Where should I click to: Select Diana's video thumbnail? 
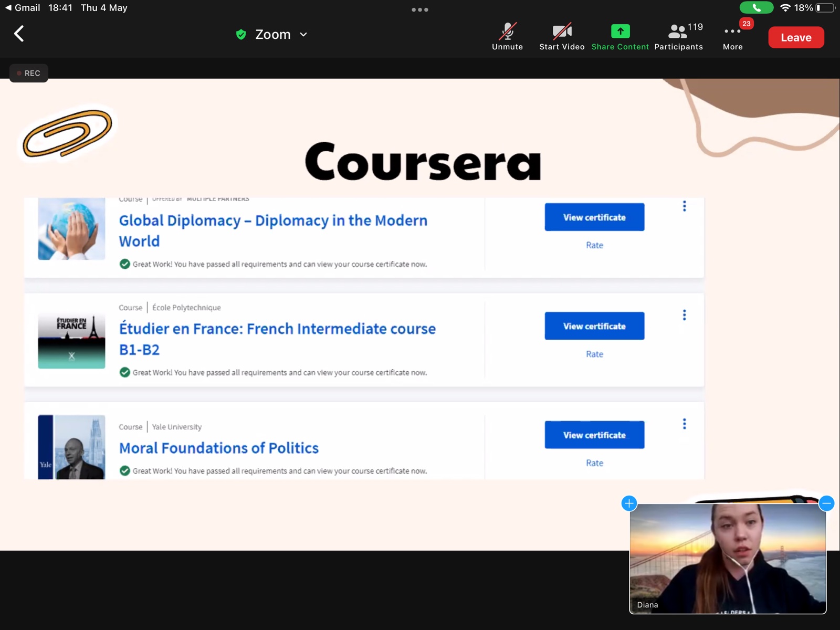pos(728,559)
